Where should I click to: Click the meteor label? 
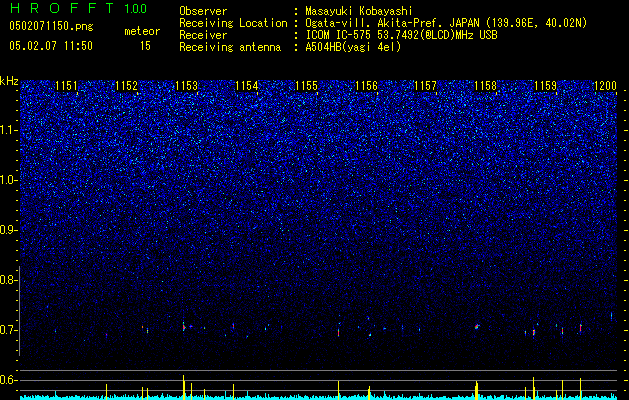tap(142, 31)
